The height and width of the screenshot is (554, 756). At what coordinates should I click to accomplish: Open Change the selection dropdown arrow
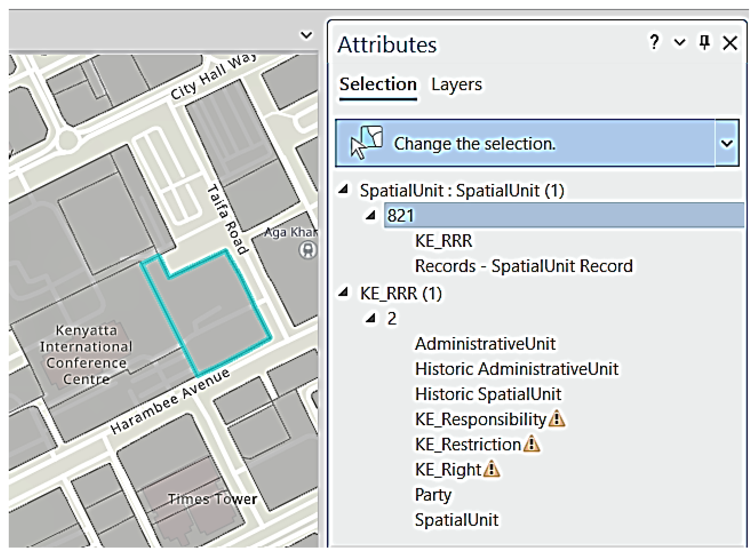(x=726, y=144)
